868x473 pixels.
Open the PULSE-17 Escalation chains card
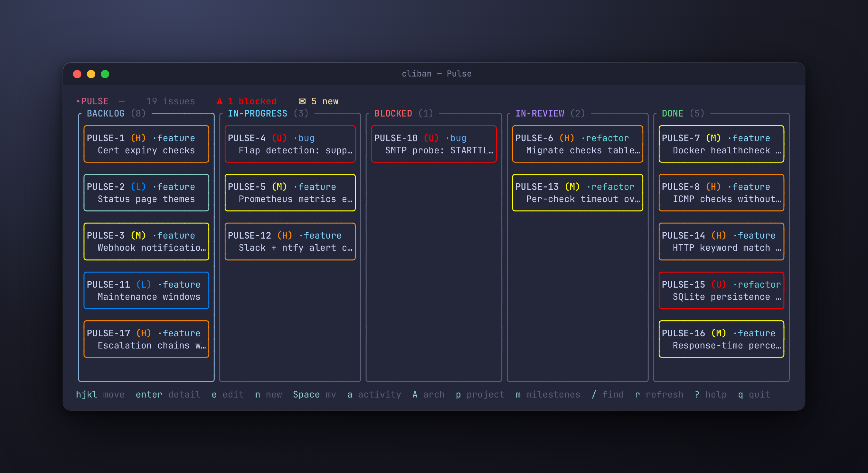pyautogui.click(x=146, y=339)
